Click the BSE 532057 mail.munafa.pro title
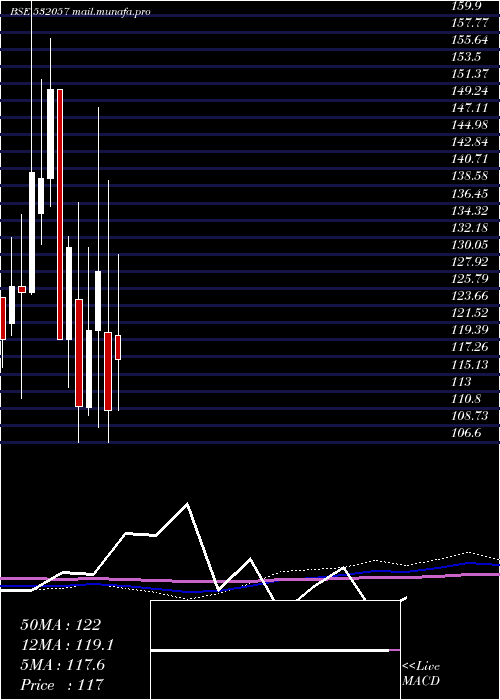 [x=81, y=12]
